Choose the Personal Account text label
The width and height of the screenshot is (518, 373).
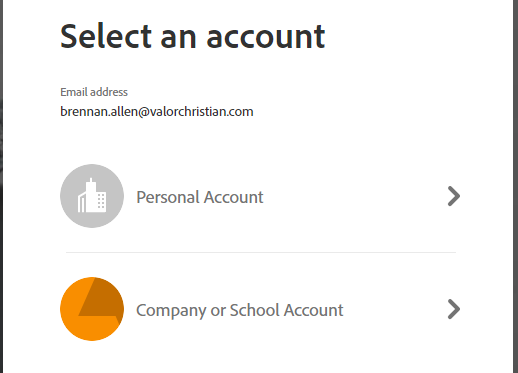point(200,197)
